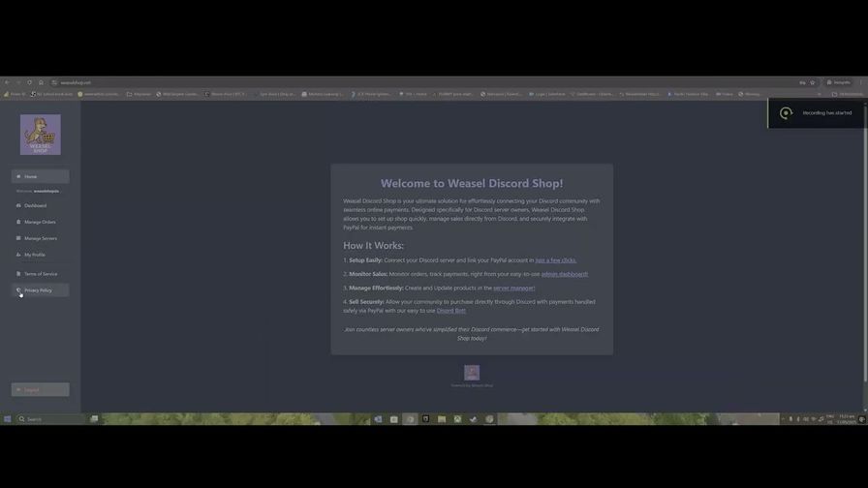The width and height of the screenshot is (868, 488).
Task: Bookmark this page with the star icon
Action: tap(813, 82)
